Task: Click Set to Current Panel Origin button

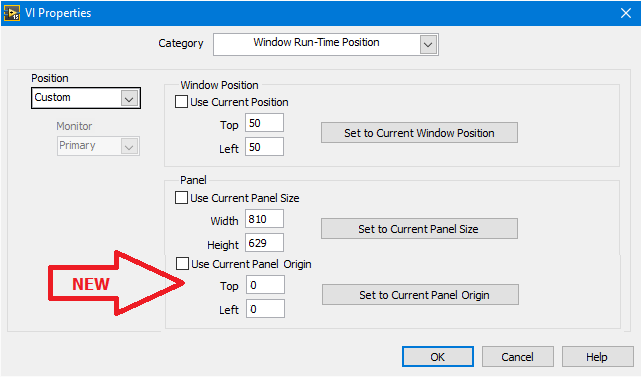Action: click(420, 295)
